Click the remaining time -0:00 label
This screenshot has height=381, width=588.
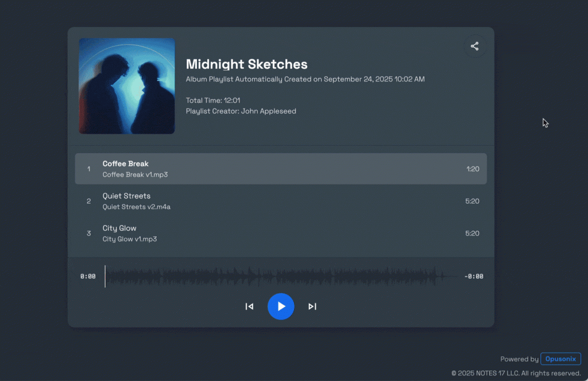tap(473, 277)
